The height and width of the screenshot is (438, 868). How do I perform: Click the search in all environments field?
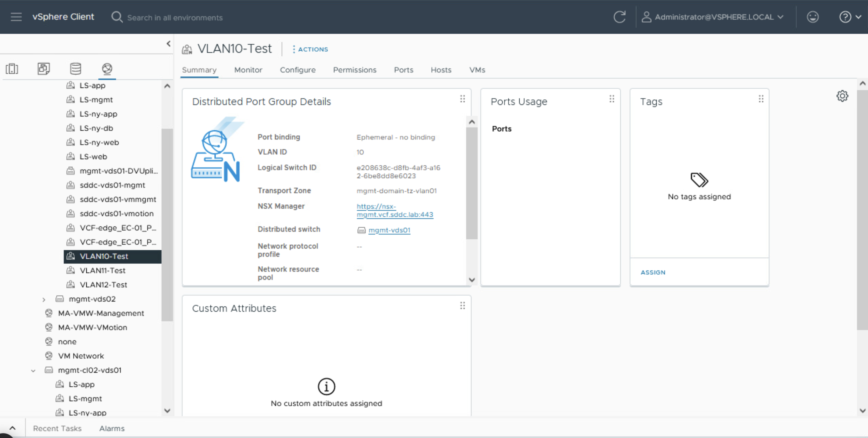click(175, 17)
